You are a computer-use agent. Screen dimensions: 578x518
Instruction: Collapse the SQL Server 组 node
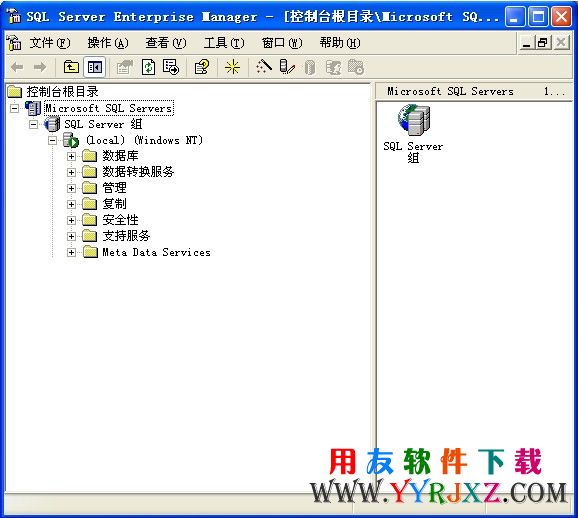click(34, 124)
